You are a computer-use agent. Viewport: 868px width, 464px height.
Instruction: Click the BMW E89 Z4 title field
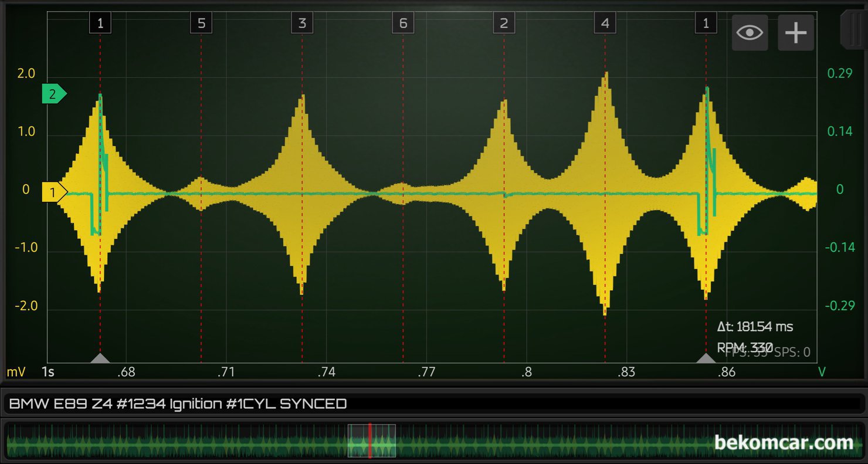pos(433,404)
